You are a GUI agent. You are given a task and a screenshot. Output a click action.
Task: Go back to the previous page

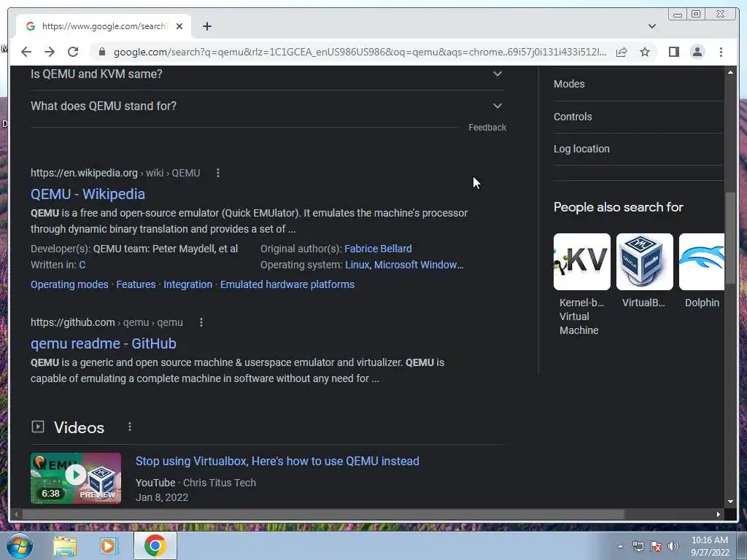26,52
